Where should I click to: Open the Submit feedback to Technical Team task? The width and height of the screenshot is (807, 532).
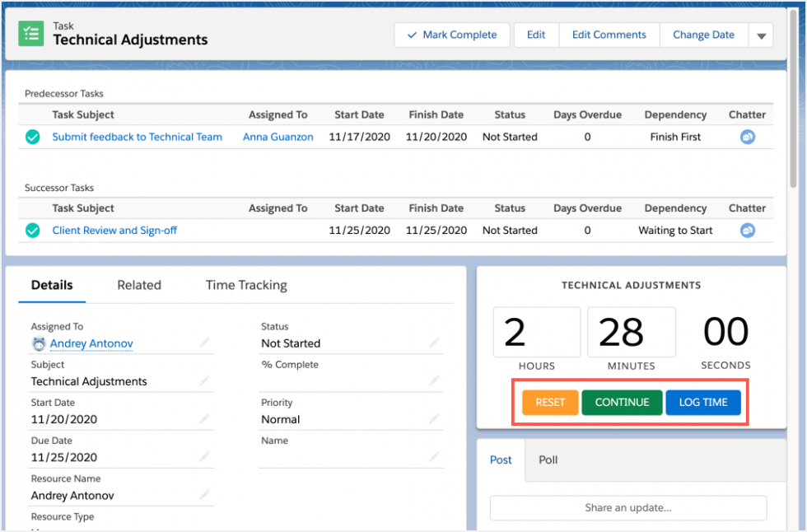pyautogui.click(x=137, y=137)
